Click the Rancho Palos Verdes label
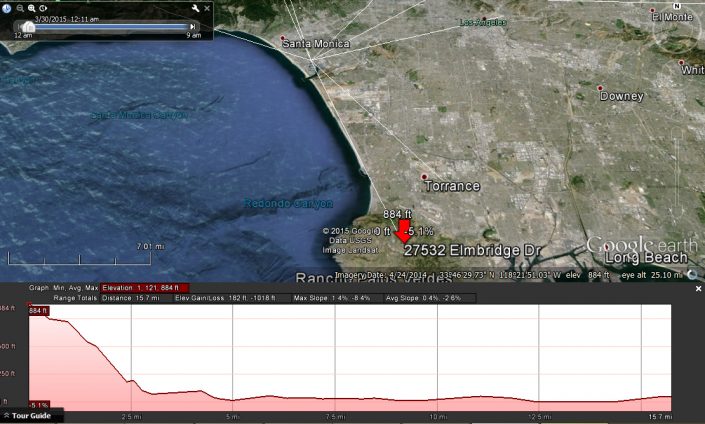705x424 pixels. point(373,277)
